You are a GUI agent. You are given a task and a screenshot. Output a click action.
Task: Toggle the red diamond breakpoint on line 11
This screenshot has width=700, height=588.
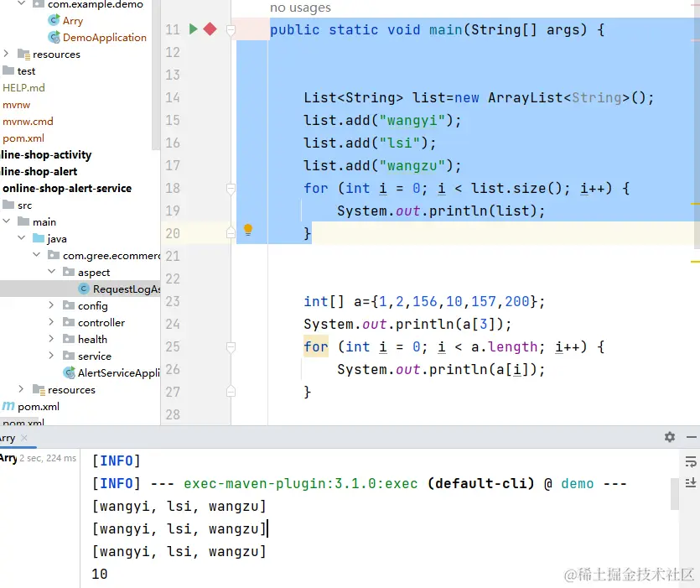(210, 29)
